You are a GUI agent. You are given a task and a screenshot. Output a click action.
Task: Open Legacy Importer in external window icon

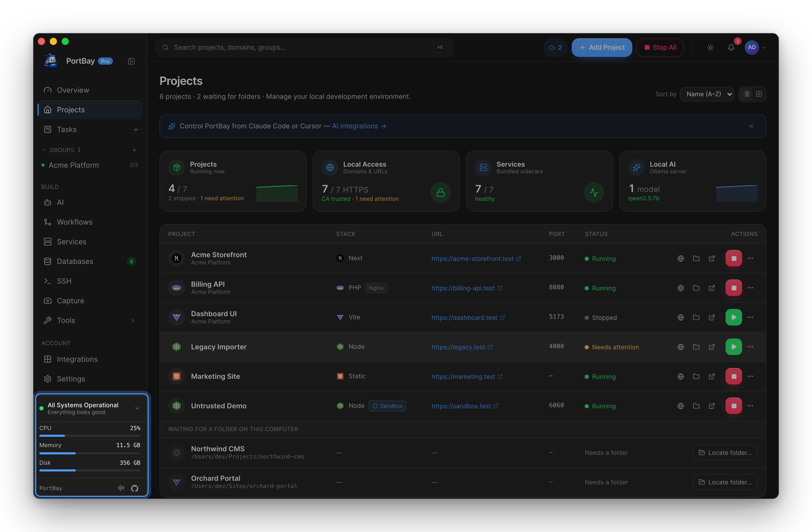click(x=712, y=347)
